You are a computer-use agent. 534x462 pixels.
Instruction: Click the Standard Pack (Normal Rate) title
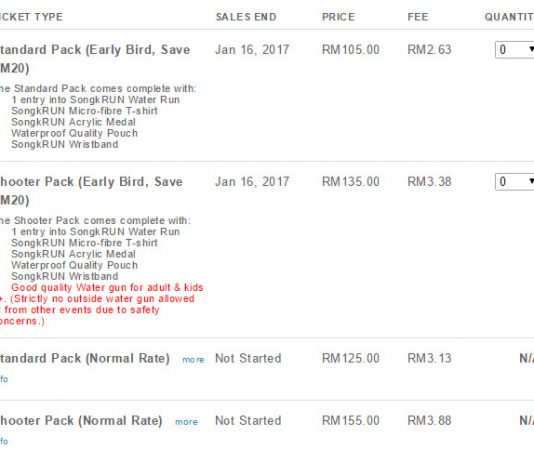[x=84, y=359]
